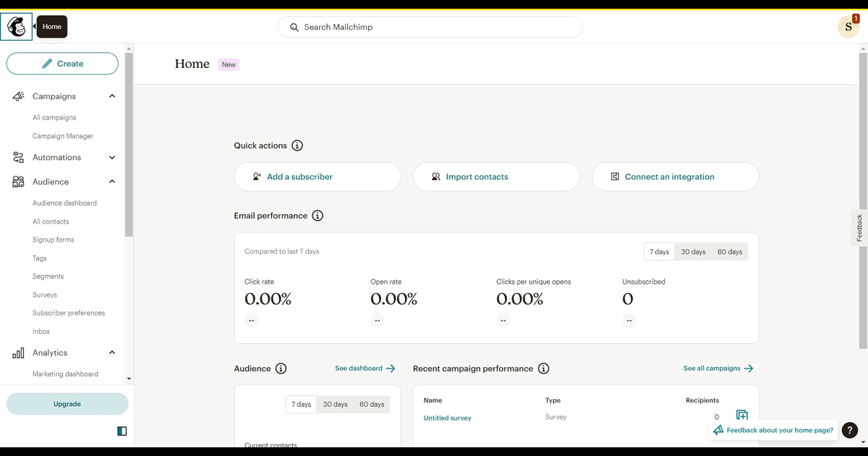
Task: Click Connect an integration quick action
Action: pos(675,177)
